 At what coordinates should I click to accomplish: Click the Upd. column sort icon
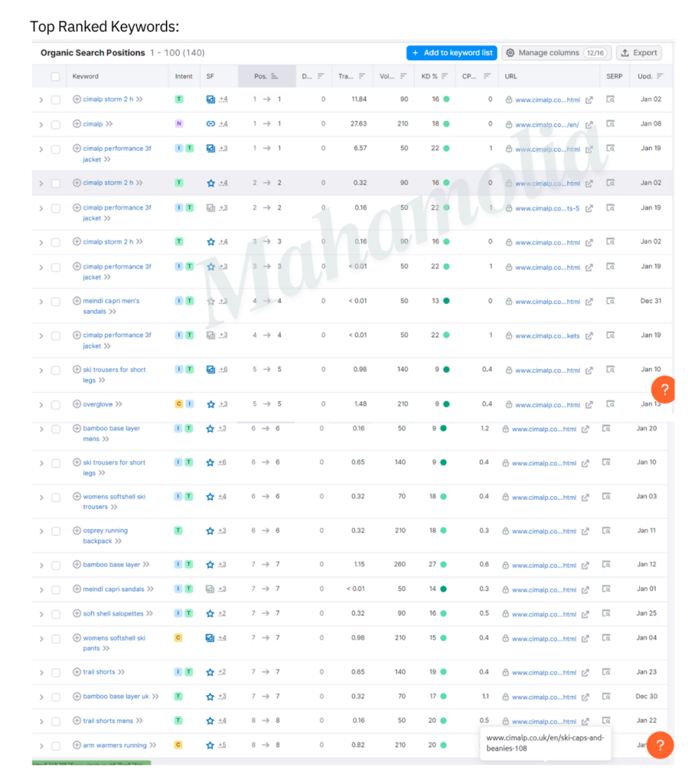coord(660,76)
